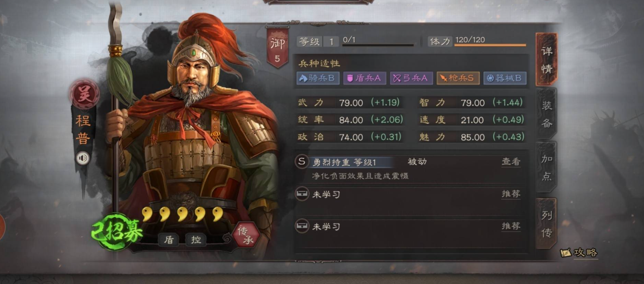Open the first empty skill slot 未学习
The image size is (644, 284).
(411, 194)
